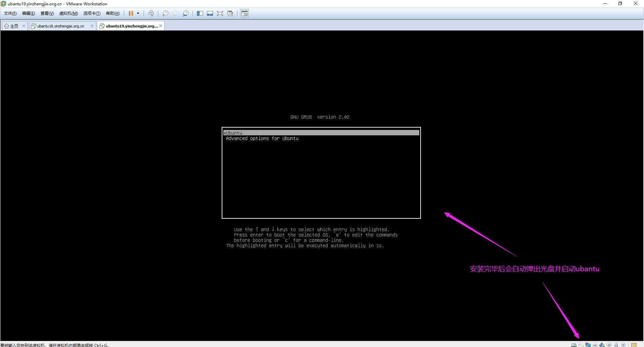Click the VM icon on ubantu18 tab

coord(34,26)
